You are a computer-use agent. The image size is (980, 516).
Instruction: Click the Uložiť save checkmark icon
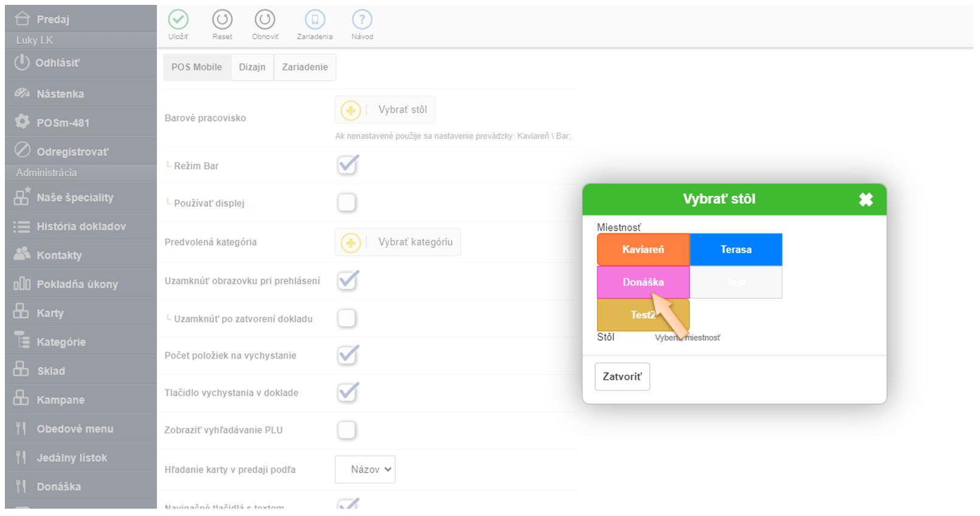pos(178,20)
